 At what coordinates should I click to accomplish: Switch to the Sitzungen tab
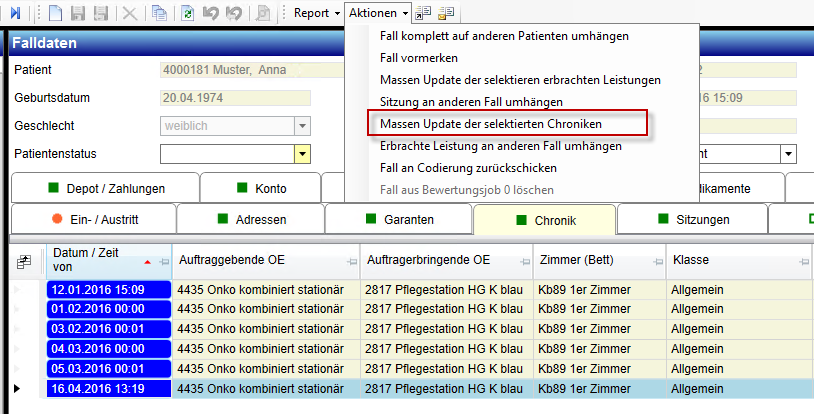click(x=693, y=219)
